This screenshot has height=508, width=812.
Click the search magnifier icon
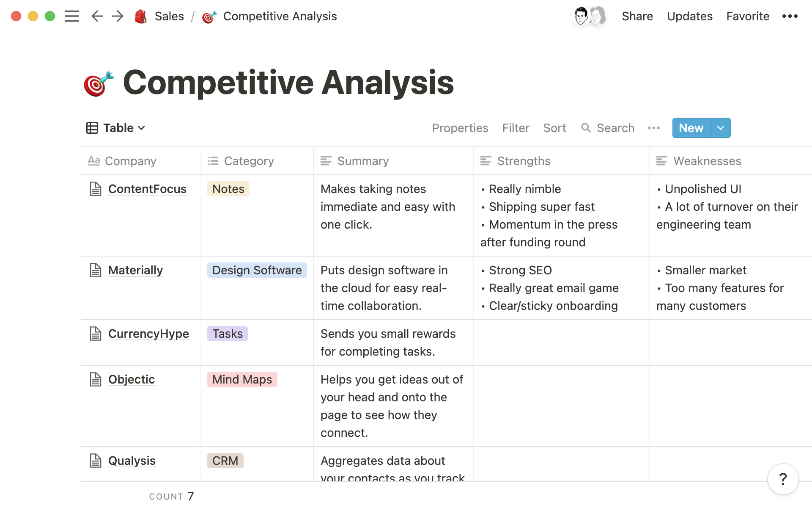(586, 128)
